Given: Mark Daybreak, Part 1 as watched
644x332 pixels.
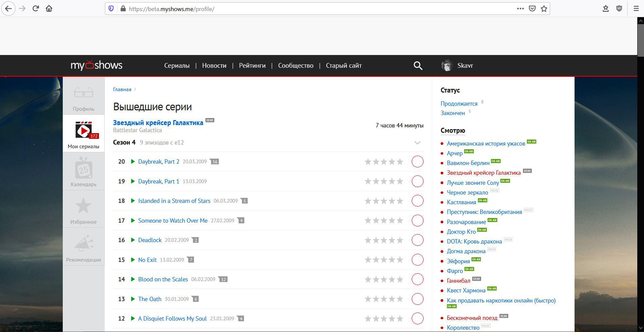Looking at the screenshot, I should tap(417, 181).
